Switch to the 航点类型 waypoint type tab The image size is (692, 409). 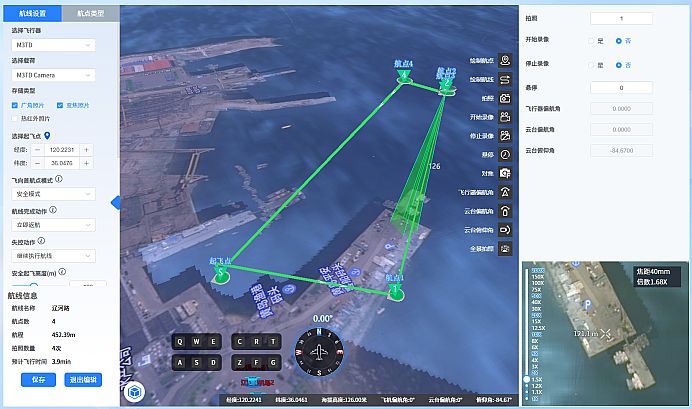pyautogui.click(x=90, y=13)
